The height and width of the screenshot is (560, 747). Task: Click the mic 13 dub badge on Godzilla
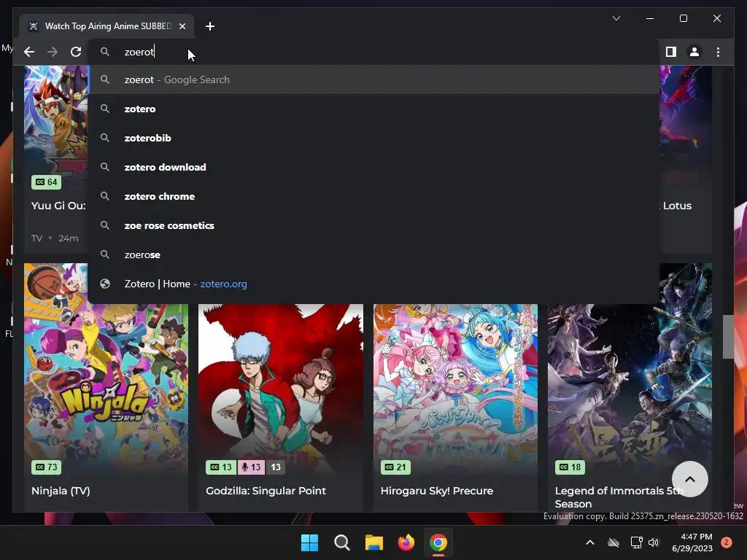point(251,467)
